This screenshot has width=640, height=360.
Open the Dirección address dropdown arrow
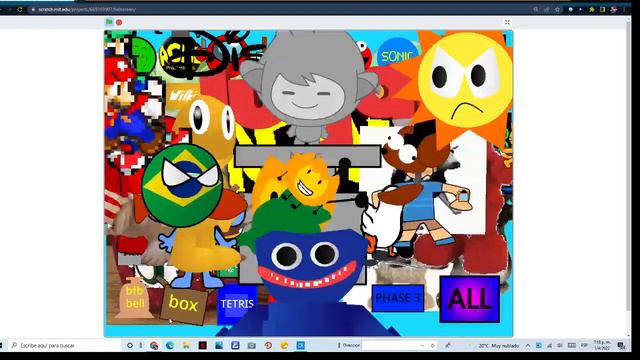(422, 345)
